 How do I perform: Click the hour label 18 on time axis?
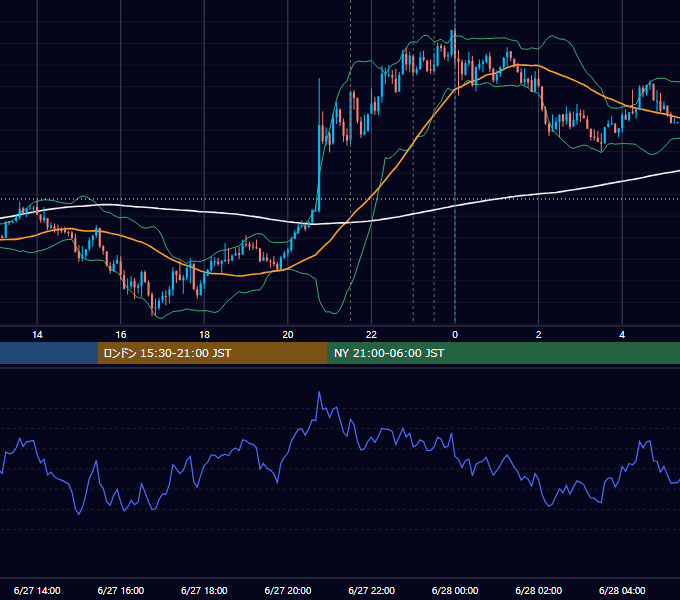pos(204,335)
